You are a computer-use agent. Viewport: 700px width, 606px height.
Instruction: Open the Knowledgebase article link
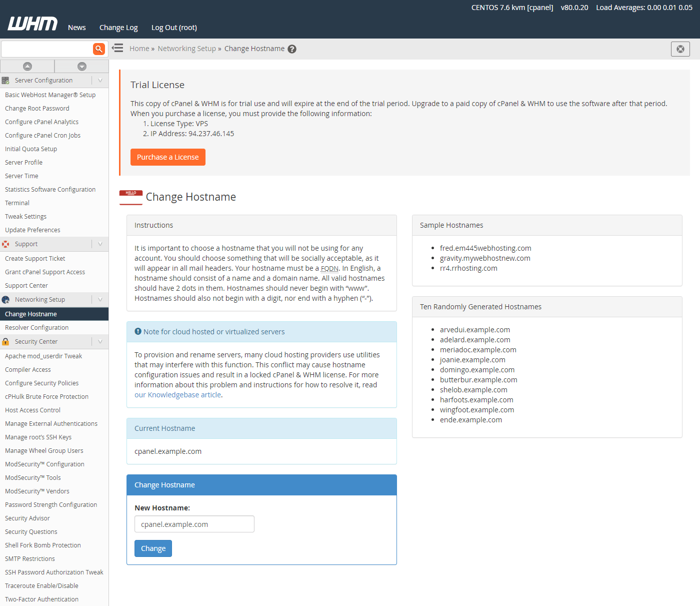point(177,395)
